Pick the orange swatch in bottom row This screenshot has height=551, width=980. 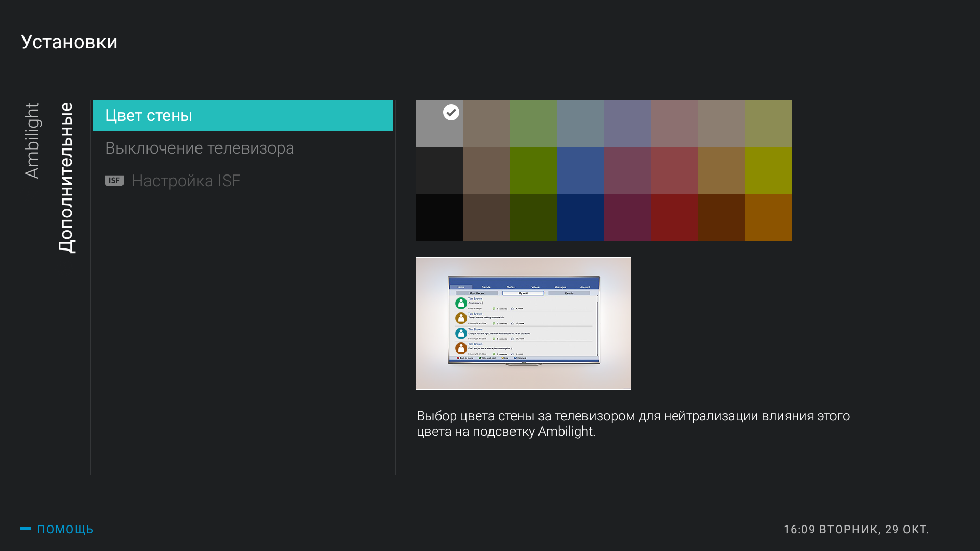click(768, 217)
